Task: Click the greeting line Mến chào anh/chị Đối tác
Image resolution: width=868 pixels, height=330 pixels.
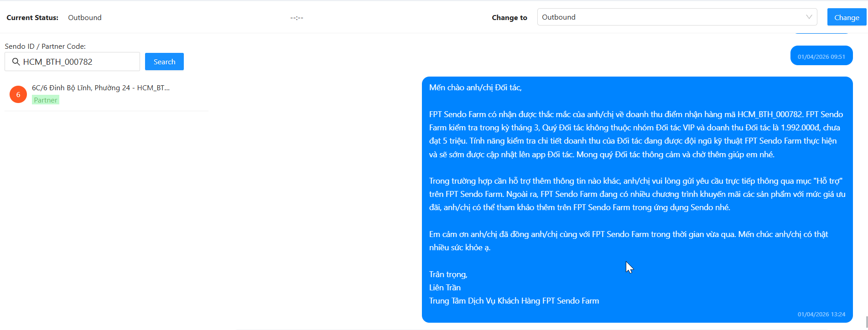Action: (x=475, y=88)
